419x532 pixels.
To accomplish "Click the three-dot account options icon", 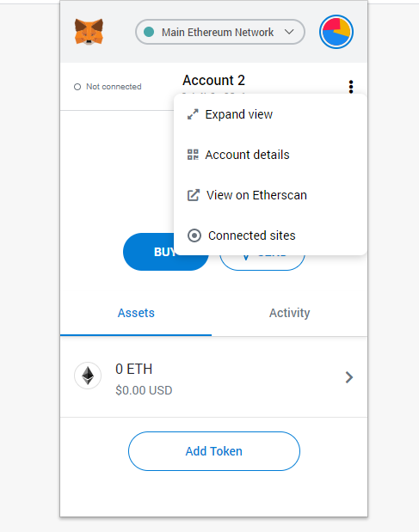I will point(351,87).
